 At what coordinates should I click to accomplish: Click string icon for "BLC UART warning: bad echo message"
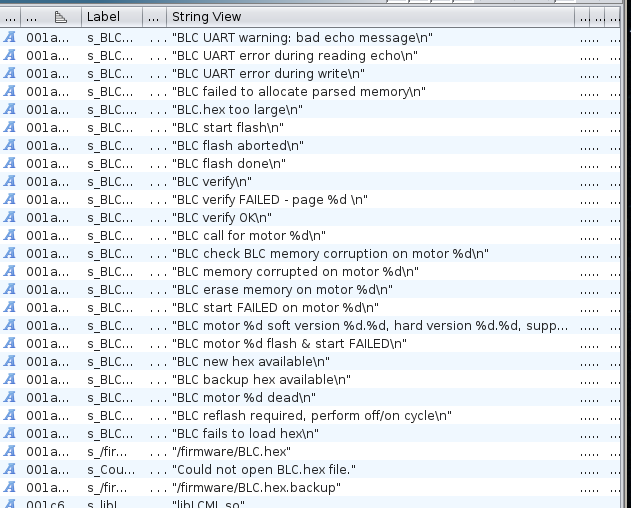pos(10,37)
